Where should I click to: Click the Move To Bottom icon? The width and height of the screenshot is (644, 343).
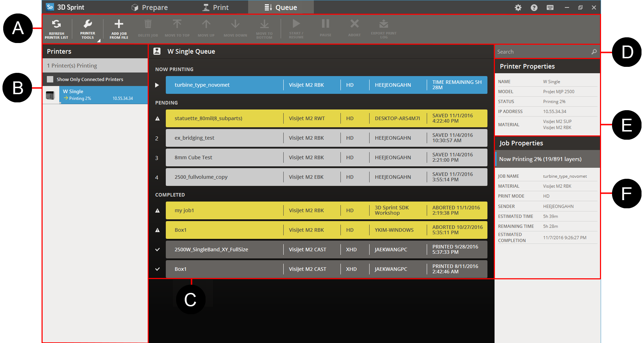264,24
